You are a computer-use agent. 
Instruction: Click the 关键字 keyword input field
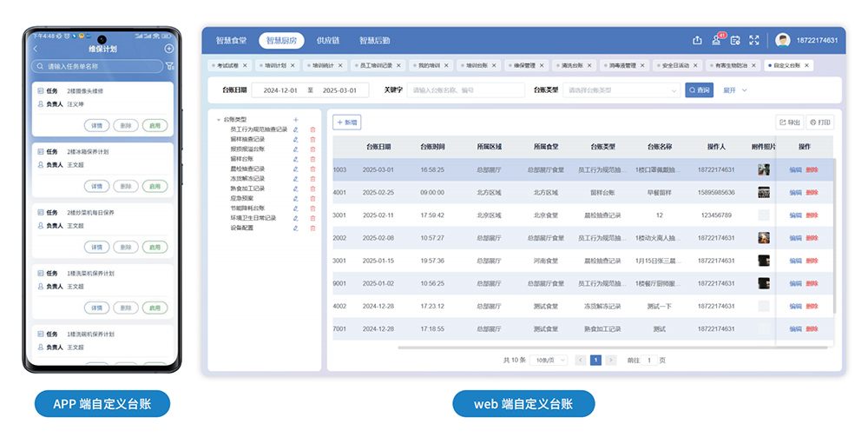[x=465, y=90]
